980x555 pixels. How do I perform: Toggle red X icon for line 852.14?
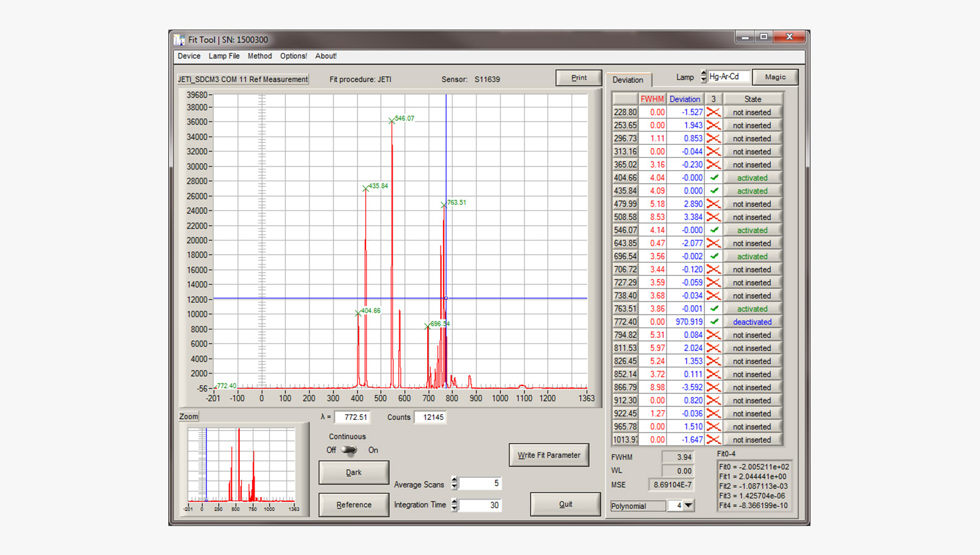point(714,374)
